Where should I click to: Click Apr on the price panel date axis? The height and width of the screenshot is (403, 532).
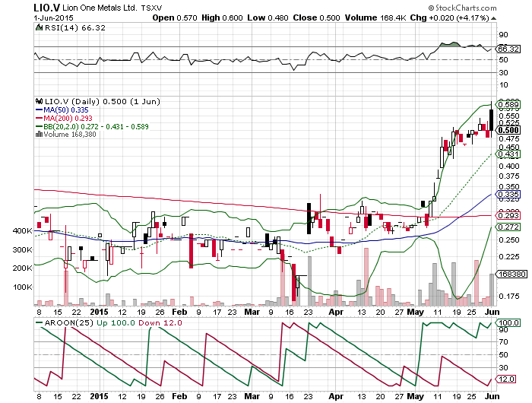(x=336, y=312)
